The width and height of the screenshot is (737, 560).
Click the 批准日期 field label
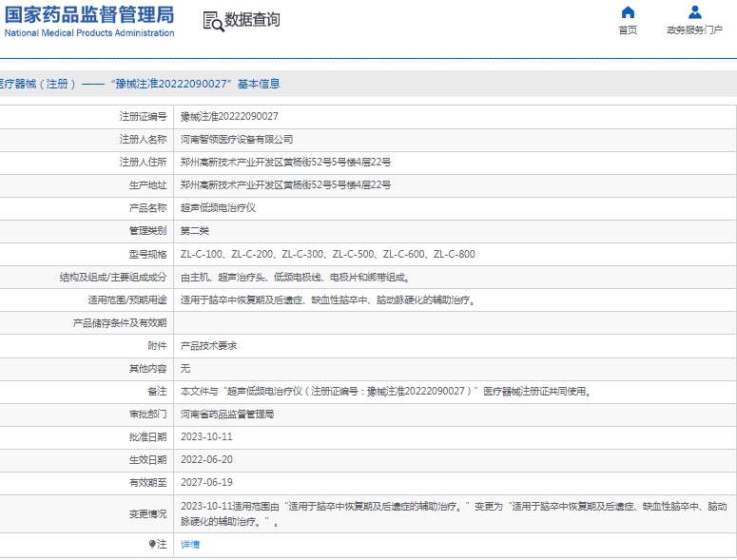pos(147,437)
